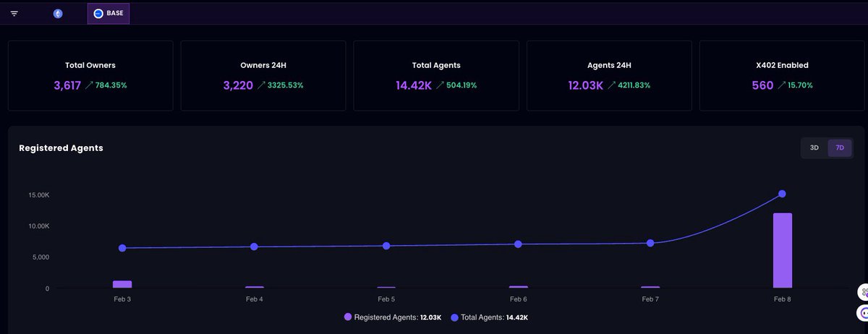
Task: Click the Owners 24H value 3,220
Action: (238, 85)
